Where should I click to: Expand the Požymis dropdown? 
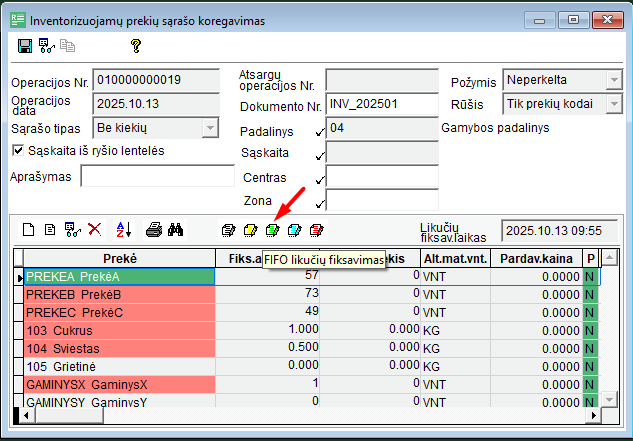pos(613,80)
